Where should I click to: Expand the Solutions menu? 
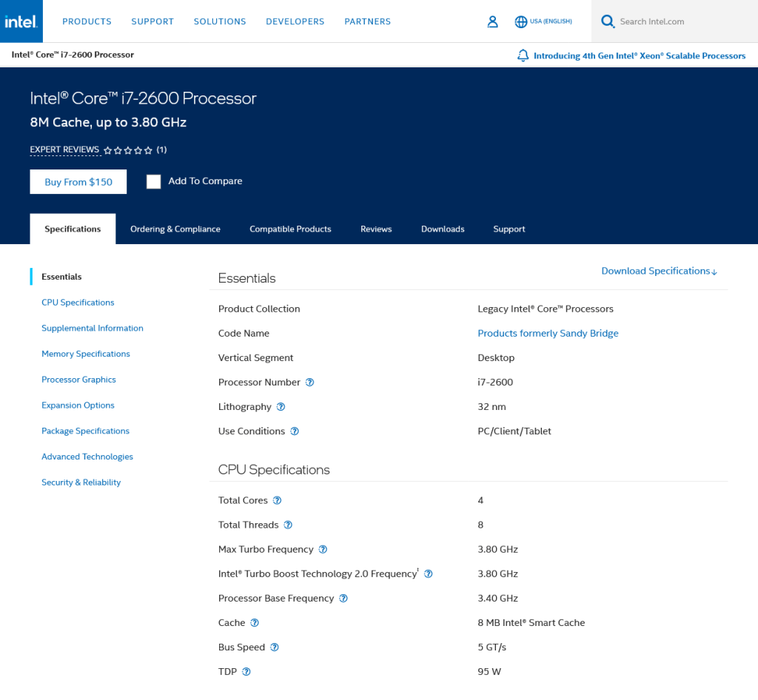pyautogui.click(x=220, y=21)
